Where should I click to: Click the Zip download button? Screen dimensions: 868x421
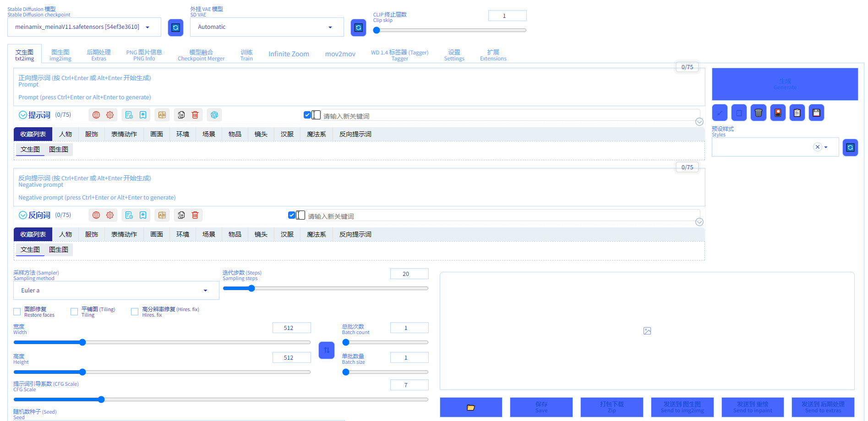[611, 407]
